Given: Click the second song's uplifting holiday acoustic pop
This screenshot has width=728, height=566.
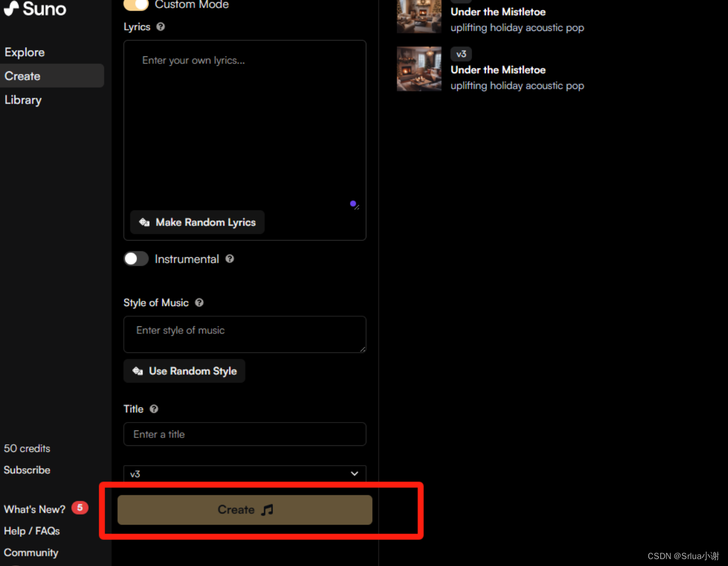Looking at the screenshot, I should tap(517, 86).
